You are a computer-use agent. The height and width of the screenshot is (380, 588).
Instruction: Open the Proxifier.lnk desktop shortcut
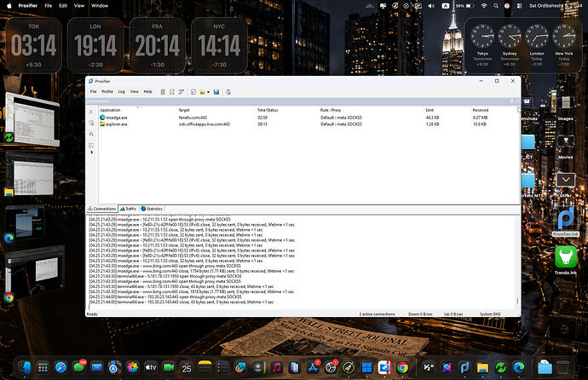pyautogui.click(x=566, y=222)
